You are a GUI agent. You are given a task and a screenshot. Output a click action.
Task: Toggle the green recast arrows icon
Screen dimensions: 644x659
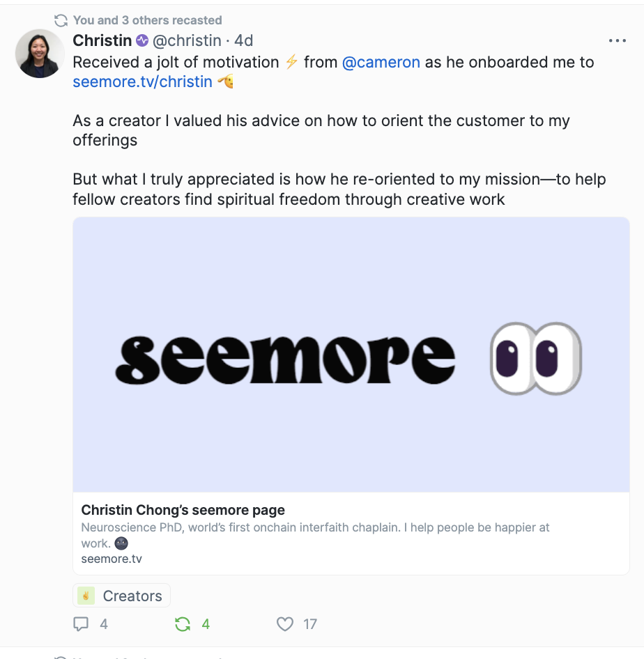click(183, 624)
